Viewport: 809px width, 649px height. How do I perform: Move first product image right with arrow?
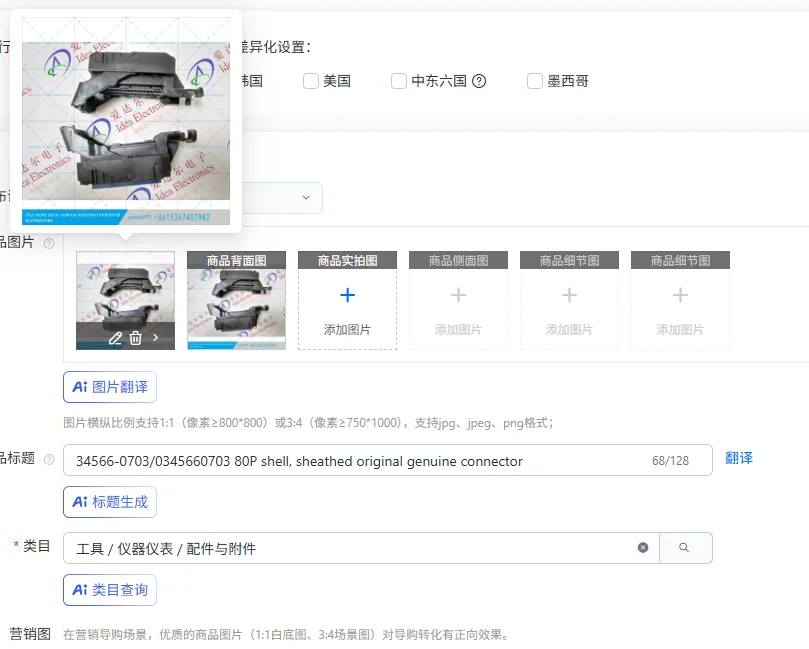tap(155, 338)
